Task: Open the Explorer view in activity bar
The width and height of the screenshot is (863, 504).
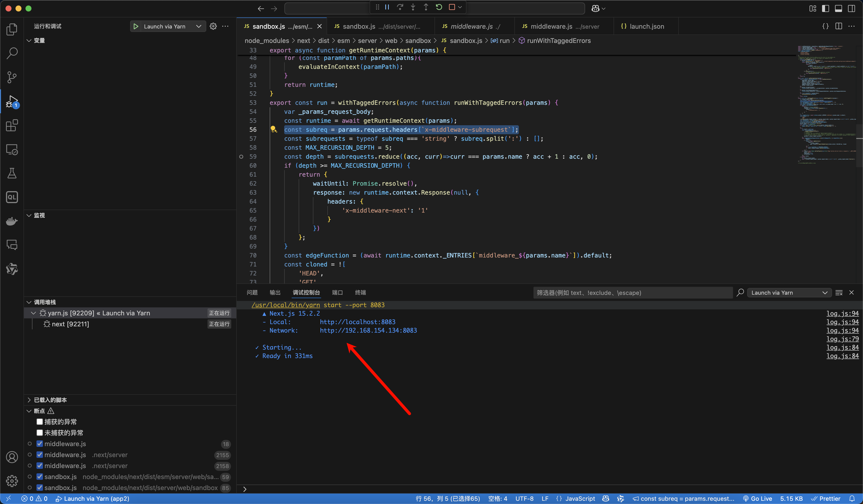Action: click(x=12, y=29)
